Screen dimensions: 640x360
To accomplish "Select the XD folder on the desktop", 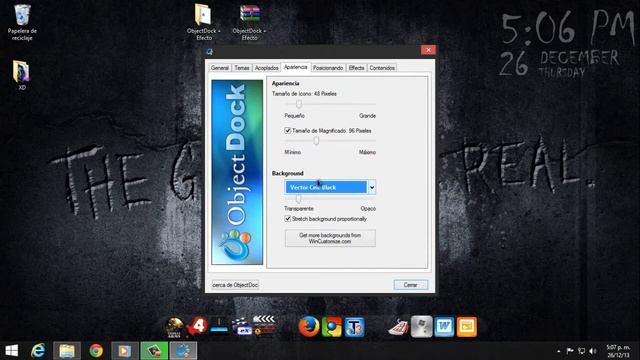I will pos(21,76).
